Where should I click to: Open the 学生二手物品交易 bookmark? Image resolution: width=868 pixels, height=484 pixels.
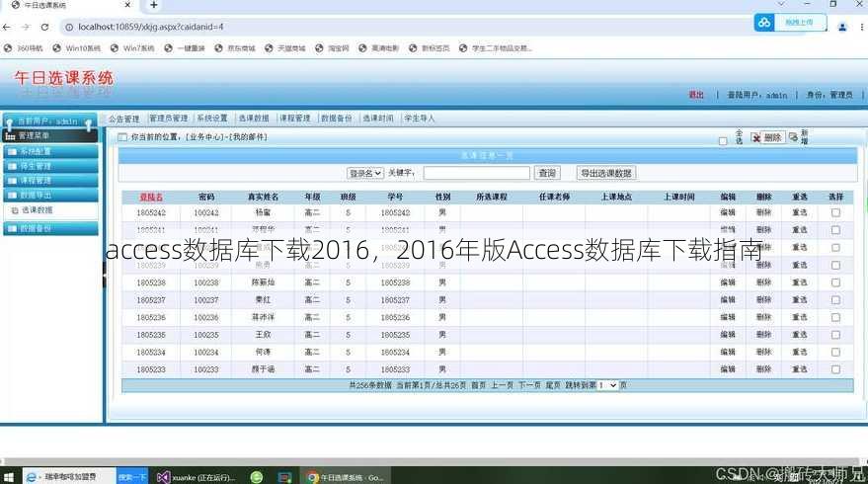point(496,48)
